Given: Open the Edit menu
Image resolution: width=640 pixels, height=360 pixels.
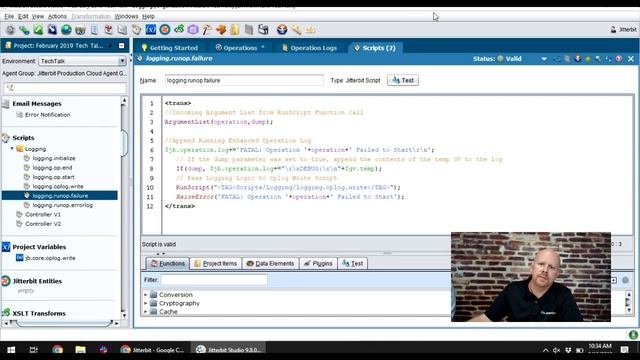Looking at the screenshot, I should pyautogui.click(x=23, y=16).
